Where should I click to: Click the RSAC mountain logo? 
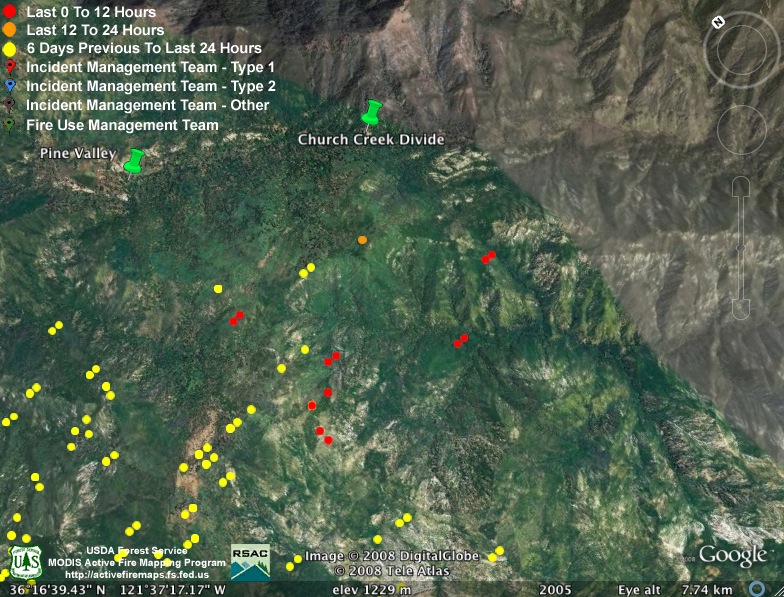pyautogui.click(x=250, y=562)
